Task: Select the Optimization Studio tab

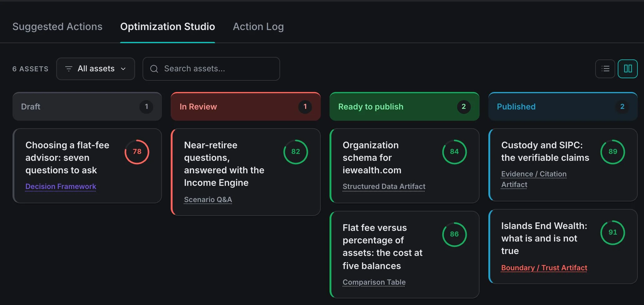Action: point(168,27)
